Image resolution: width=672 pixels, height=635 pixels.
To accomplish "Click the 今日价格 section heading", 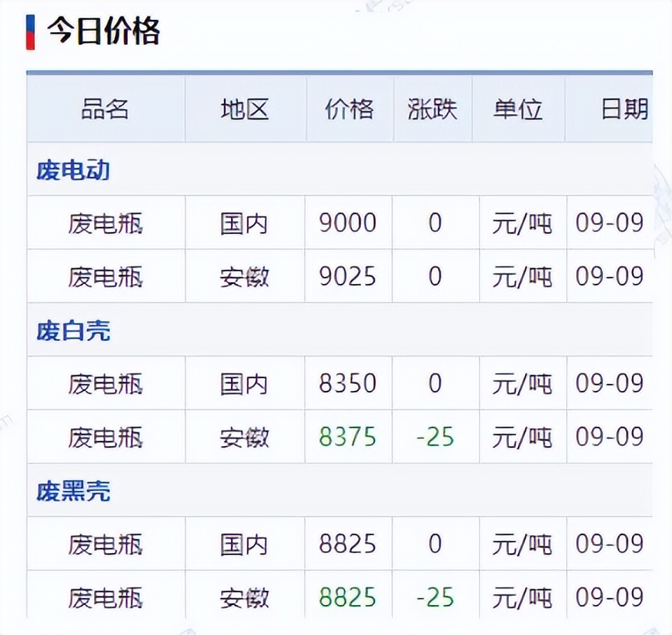I will point(103,31).
